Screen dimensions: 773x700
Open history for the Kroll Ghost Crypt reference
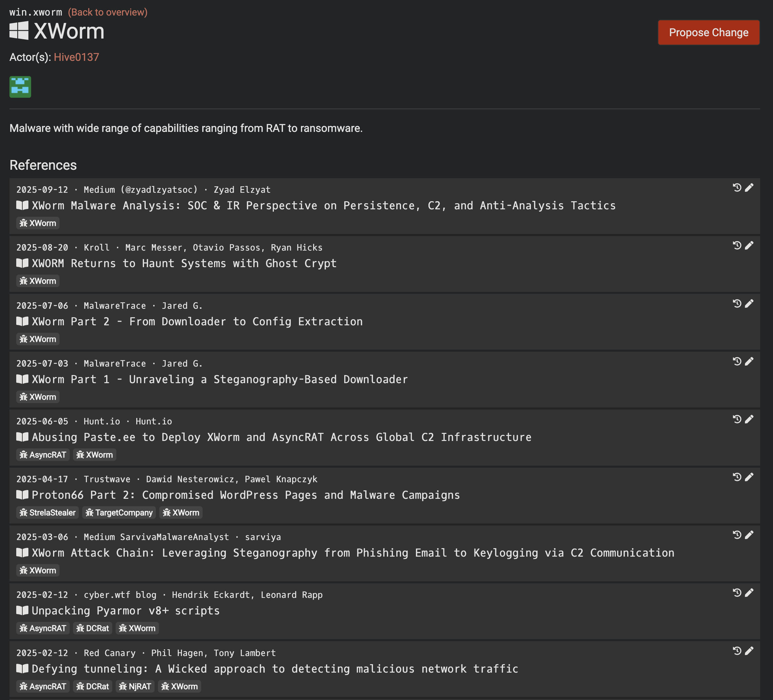pyautogui.click(x=736, y=246)
